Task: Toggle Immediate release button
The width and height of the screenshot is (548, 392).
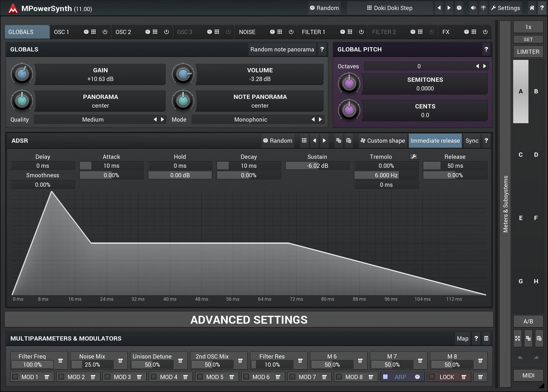Action: [435, 141]
